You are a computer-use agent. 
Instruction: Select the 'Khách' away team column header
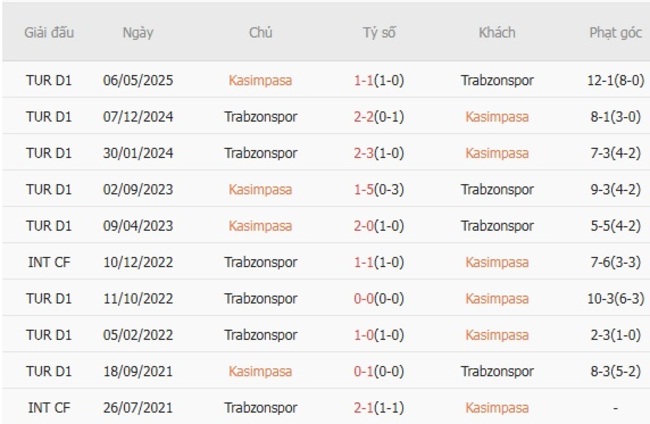pyautogui.click(x=497, y=32)
